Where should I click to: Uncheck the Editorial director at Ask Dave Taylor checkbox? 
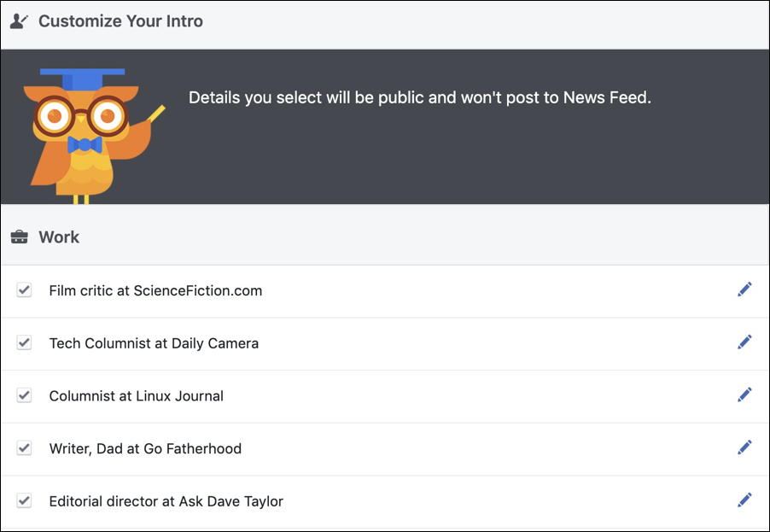[x=23, y=500]
